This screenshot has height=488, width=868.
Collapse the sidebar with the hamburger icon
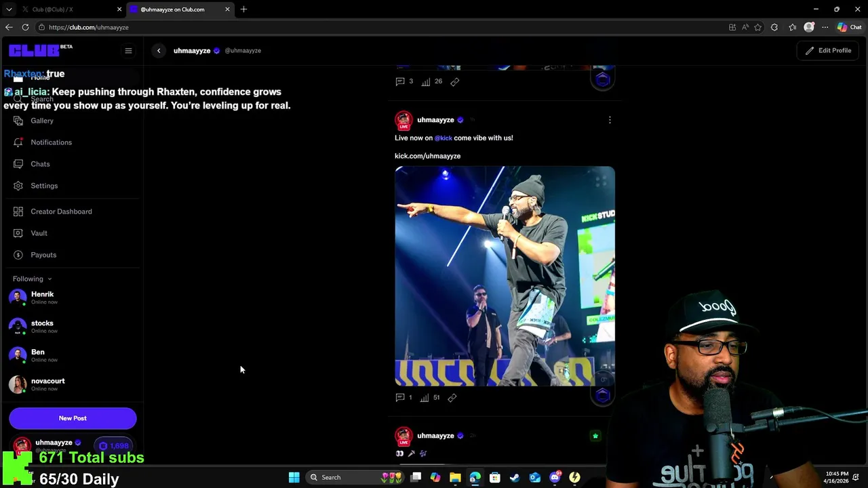[x=128, y=50]
